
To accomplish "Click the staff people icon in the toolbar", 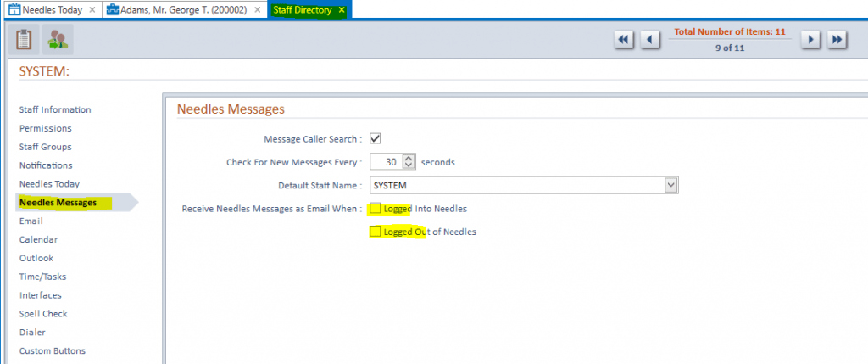I will 58,39.
